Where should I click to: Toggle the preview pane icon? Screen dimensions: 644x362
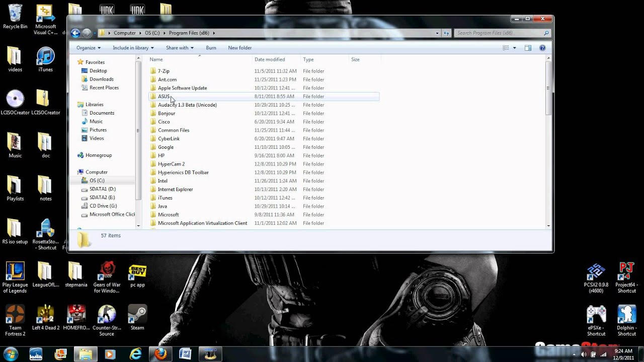[528, 48]
